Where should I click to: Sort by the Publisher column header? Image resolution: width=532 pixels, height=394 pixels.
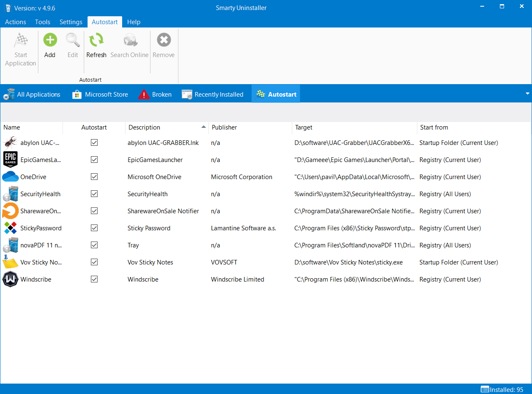point(250,127)
